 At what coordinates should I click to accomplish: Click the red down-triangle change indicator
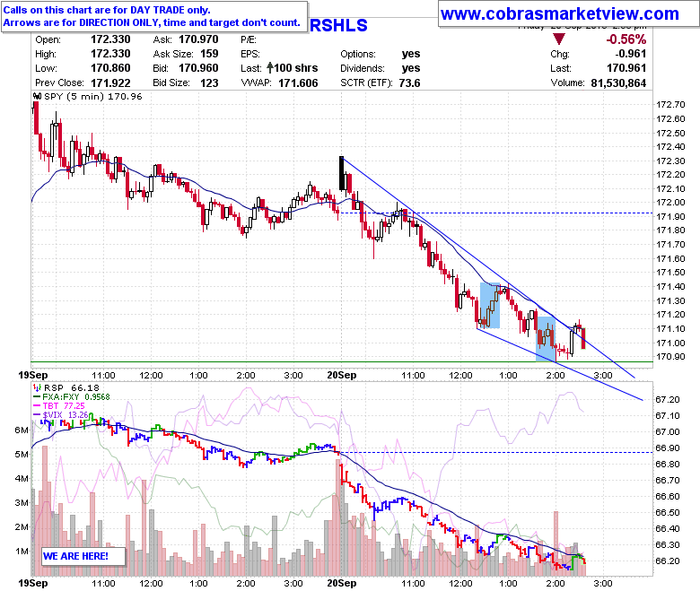point(558,39)
